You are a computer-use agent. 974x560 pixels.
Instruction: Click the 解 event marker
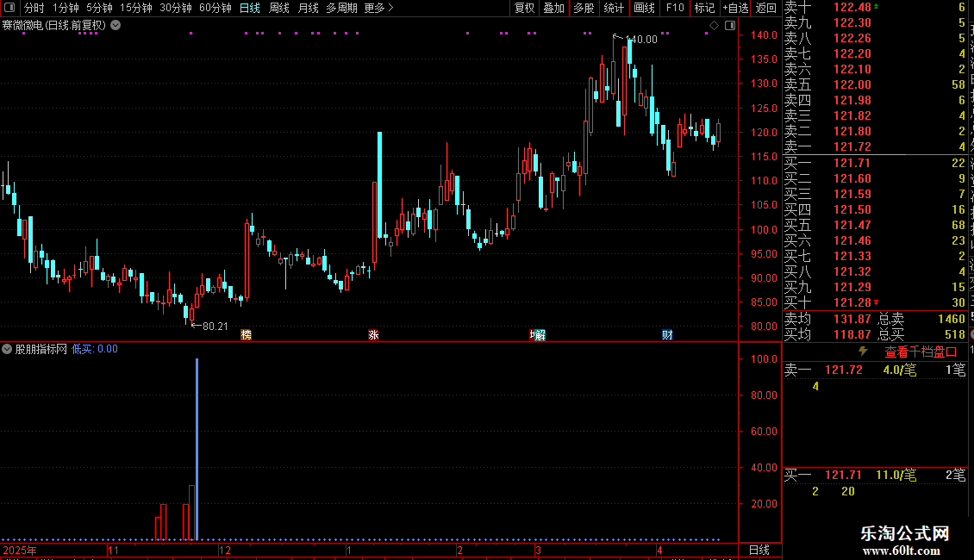pos(540,335)
